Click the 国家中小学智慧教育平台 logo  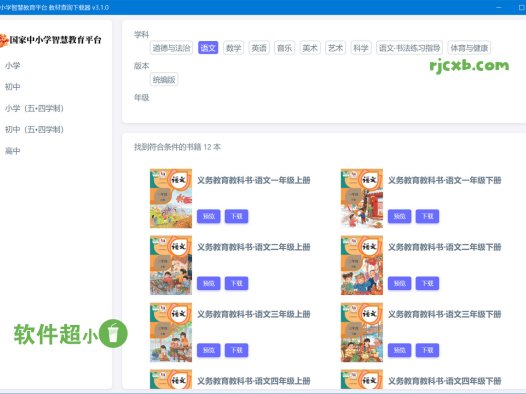(x=51, y=40)
